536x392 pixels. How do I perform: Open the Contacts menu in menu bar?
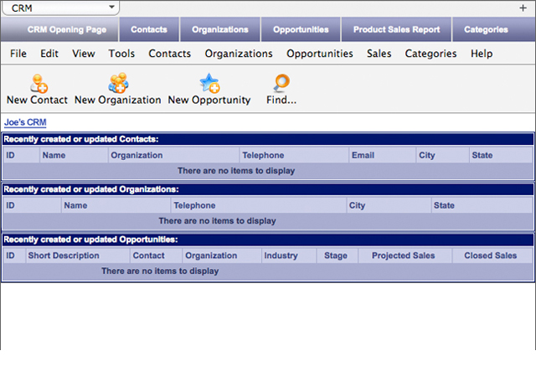(x=169, y=54)
